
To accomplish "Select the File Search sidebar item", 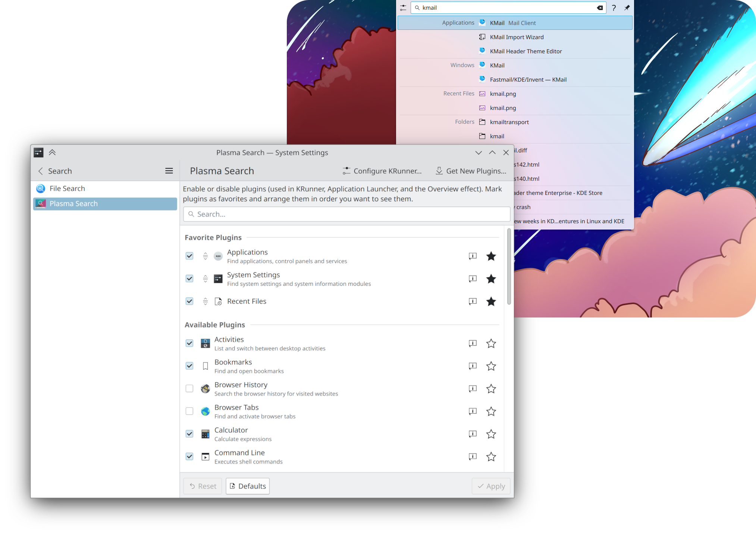I will (x=67, y=188).
